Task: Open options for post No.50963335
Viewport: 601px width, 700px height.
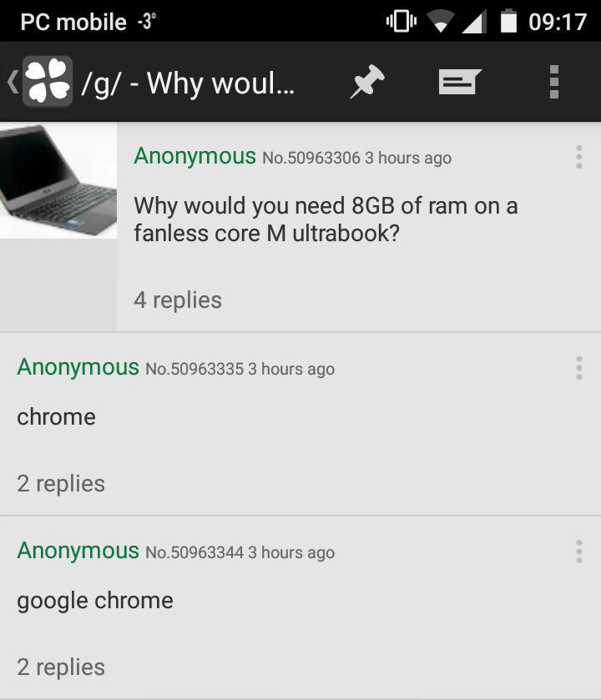Action: click(579, 368)
